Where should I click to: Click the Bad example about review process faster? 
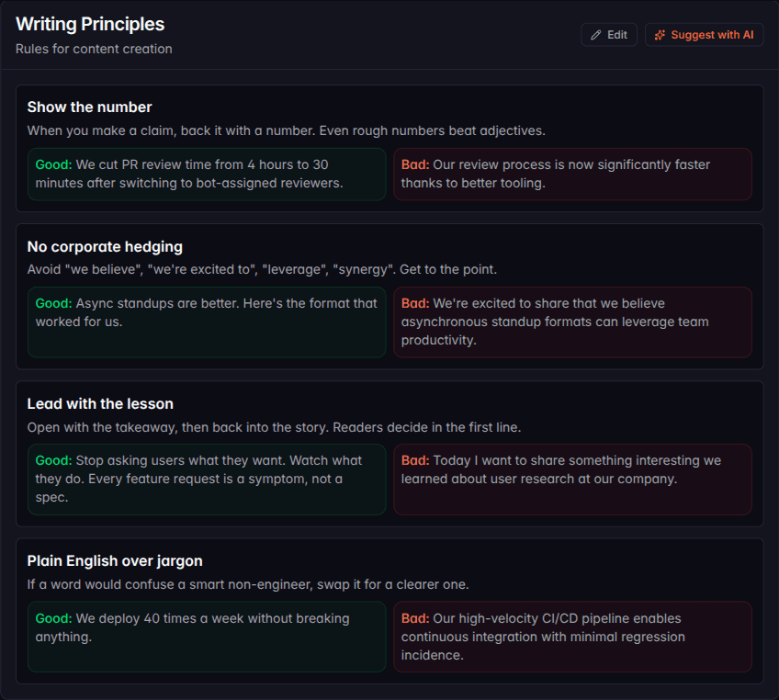coord(572,174)
